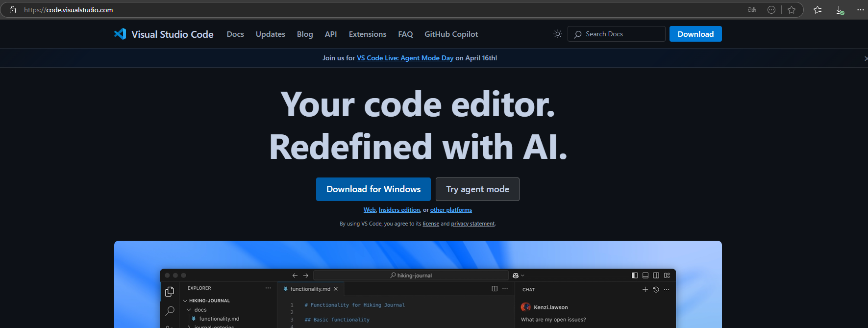The image size is (868, 328).
Task: Close the functionality.md editor tab
Action: pos(336,289)
